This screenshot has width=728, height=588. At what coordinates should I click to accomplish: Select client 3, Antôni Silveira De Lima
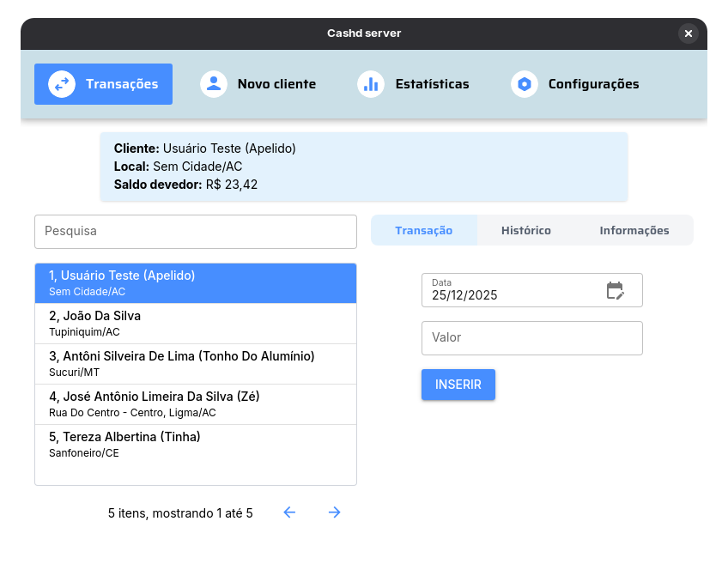coord(196,364)
